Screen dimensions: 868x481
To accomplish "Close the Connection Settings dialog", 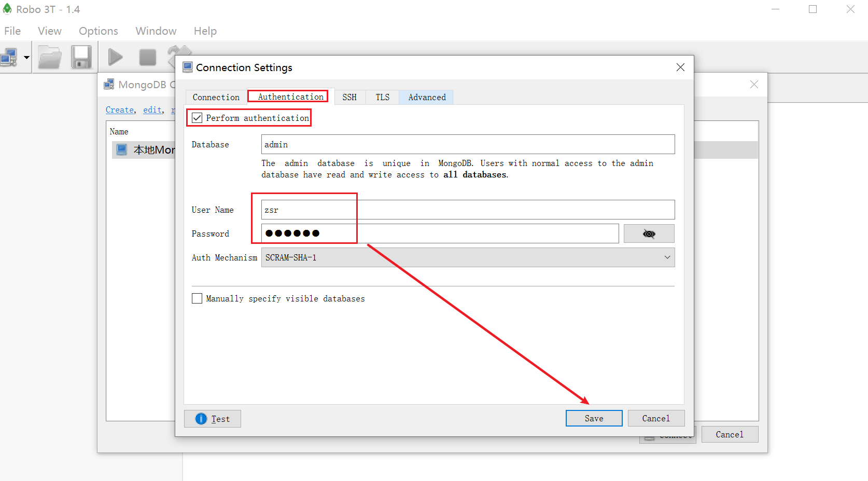I will (680, 67).
